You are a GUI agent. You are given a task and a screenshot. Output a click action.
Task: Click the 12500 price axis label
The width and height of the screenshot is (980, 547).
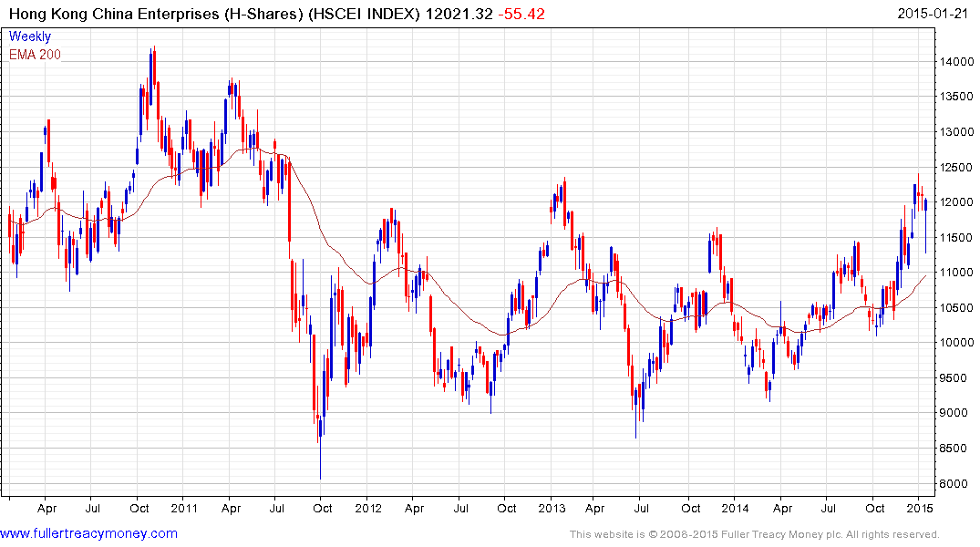click(957, 168)
